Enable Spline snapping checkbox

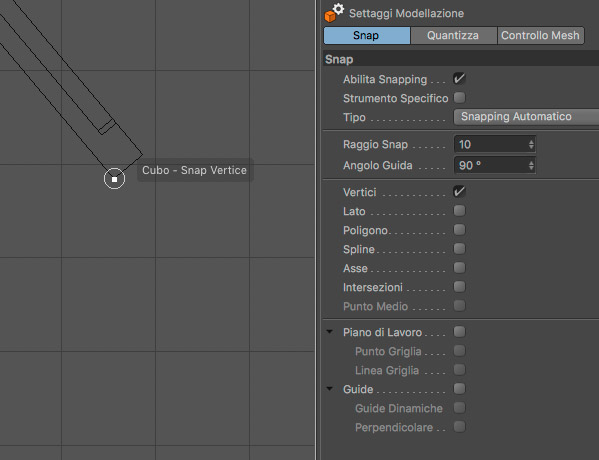coord(459,249)
